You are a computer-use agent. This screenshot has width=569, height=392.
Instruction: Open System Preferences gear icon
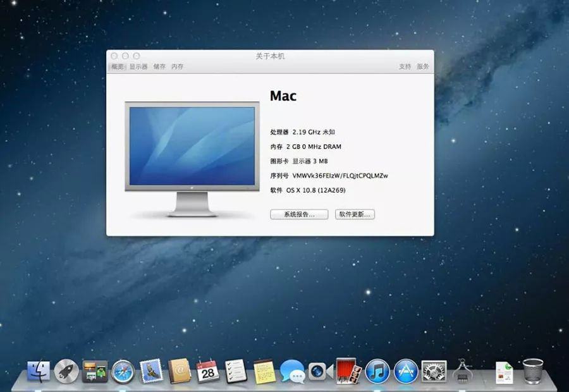coord(434,371)
